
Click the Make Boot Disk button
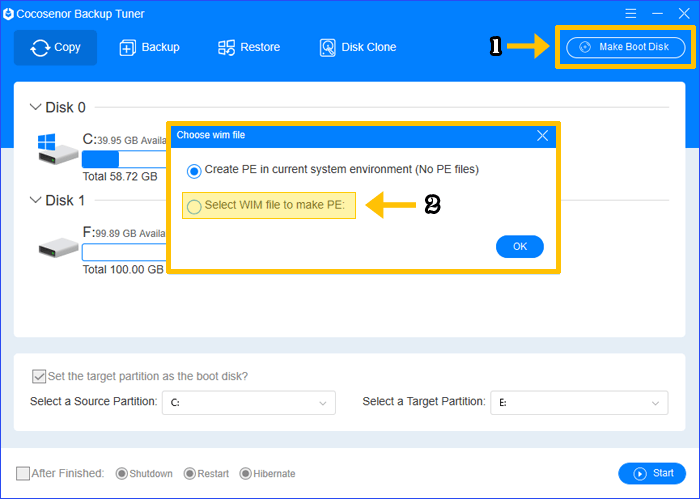[626, 47]
